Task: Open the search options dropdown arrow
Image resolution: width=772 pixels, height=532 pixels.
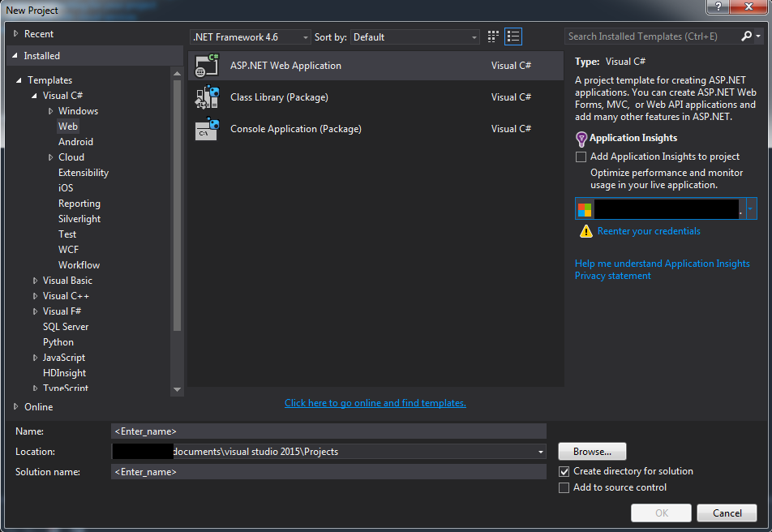Action: (758, 36)
